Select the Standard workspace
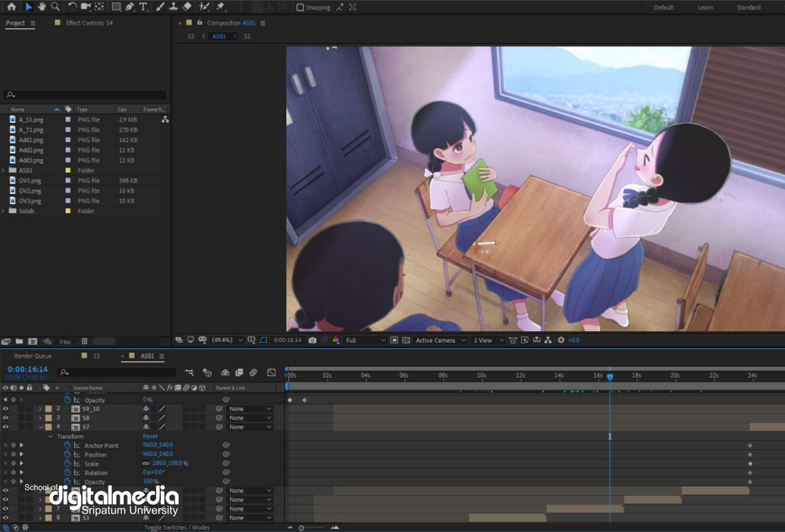785x532 pixels. 748,7
